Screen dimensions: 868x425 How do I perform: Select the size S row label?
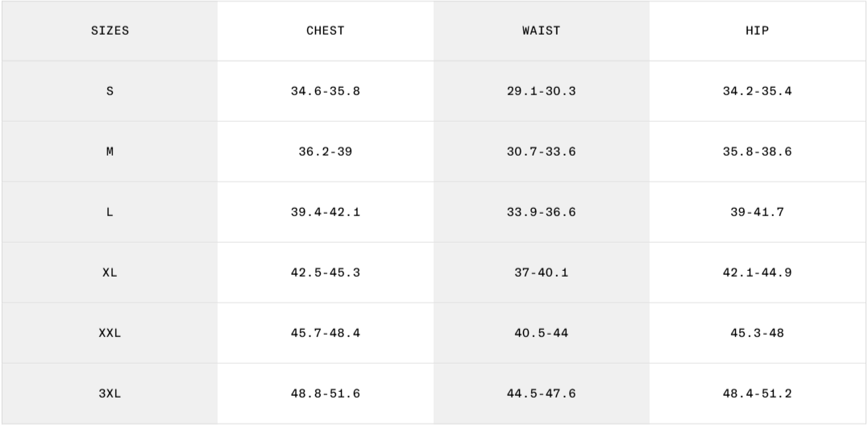[x=110, y=91]
